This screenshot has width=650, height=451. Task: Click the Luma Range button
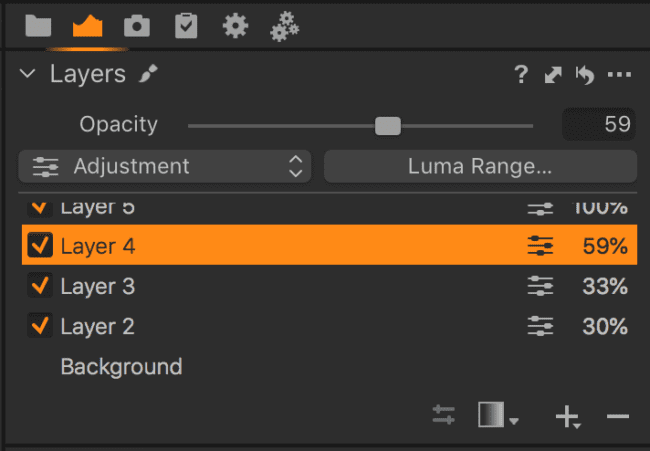[x=480, y=167]
